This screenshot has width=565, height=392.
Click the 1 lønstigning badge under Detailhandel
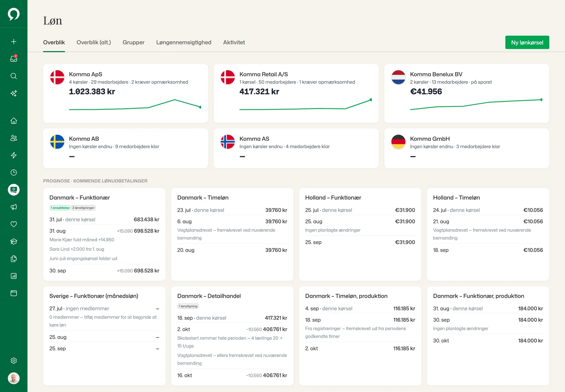pyautogui.click(x=188, y=306)
